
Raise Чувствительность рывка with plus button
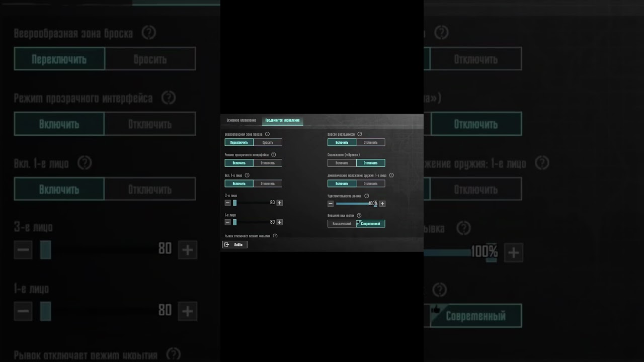coord(382,204)
